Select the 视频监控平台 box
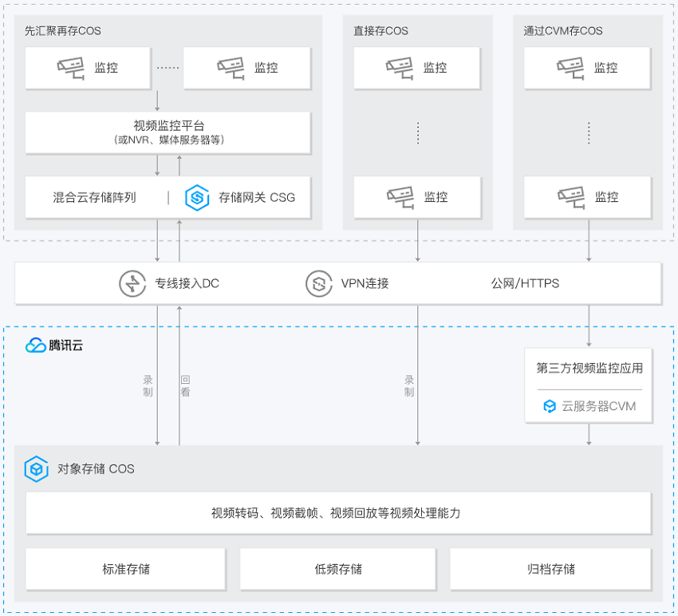The width and height of the screenshot is (678, 616). point(168,132)
